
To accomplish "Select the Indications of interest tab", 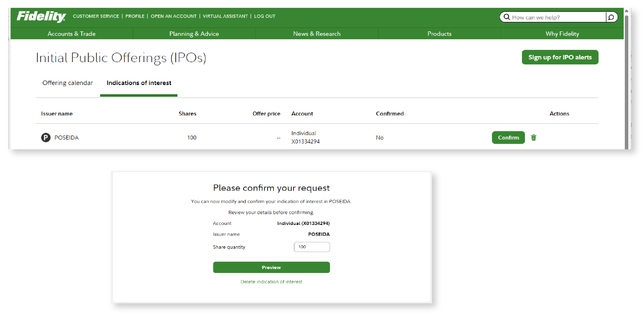I will (139, 83).
